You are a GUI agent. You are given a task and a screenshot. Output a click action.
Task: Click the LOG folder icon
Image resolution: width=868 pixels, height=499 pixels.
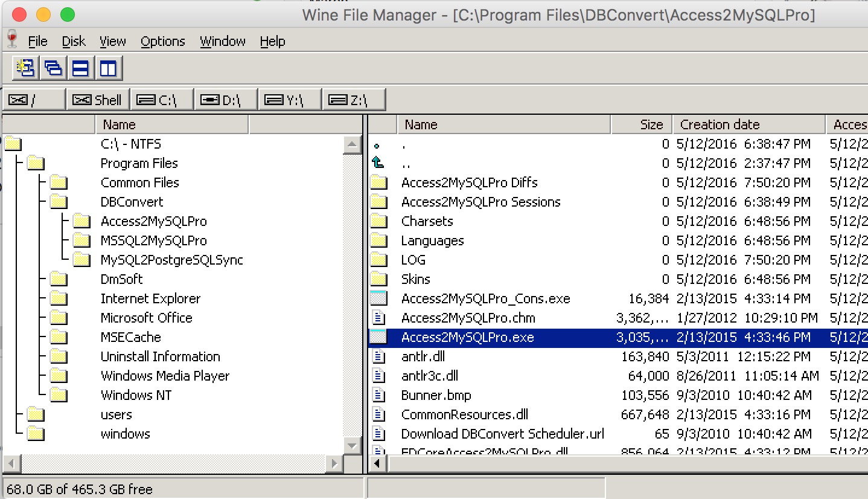tap(378, 260)
